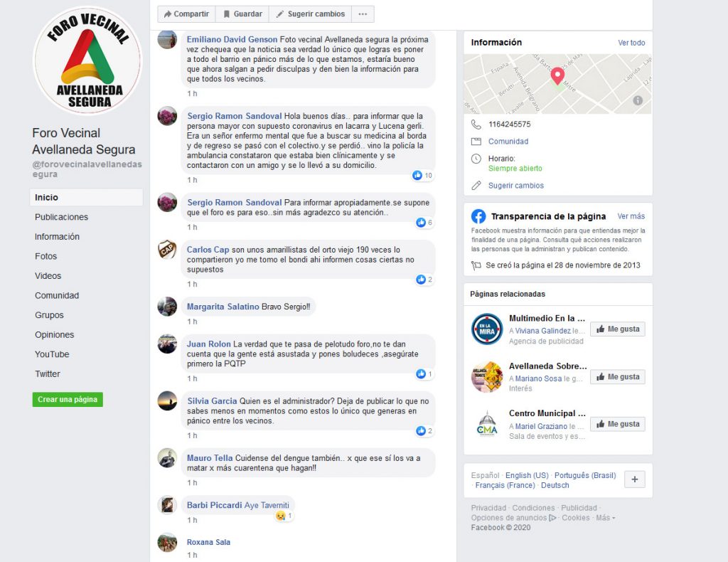The width and height of the screenshot is (728, 562).
Task: Expand the Más footer dropdown
Action: click(x=606, y=517)
